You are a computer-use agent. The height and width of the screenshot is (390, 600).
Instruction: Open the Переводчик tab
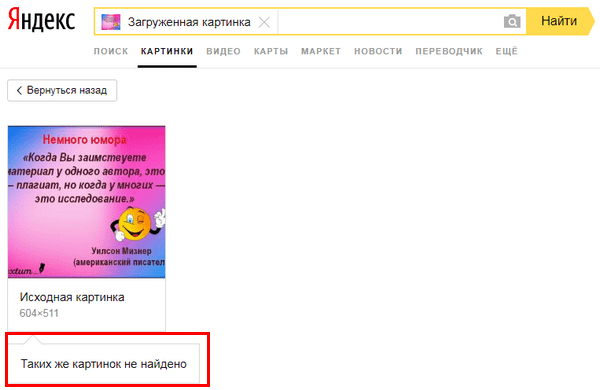[x=449, y=51]
